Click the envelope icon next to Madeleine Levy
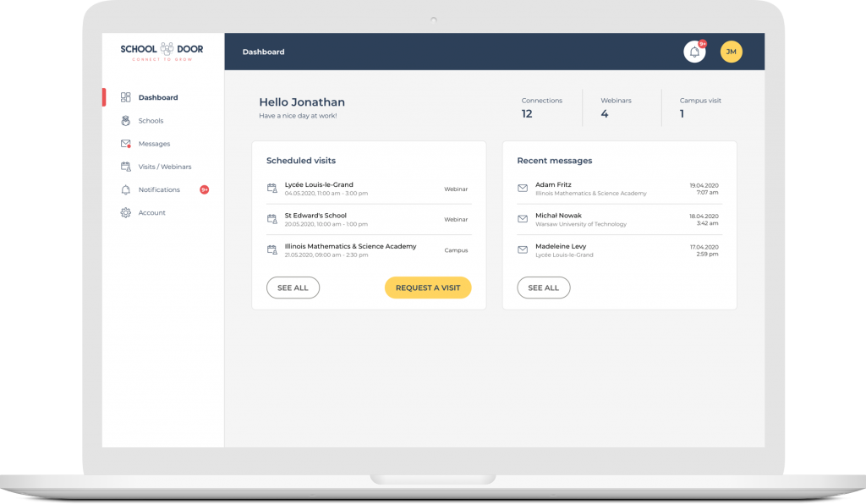Viewport: 866px width, 504px height. [x=522, y=249]
